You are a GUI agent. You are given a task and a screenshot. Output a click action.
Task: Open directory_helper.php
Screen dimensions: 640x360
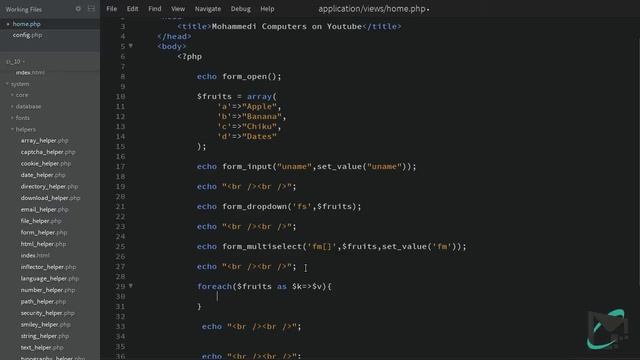pyautogui.click(x=49, y=186)
